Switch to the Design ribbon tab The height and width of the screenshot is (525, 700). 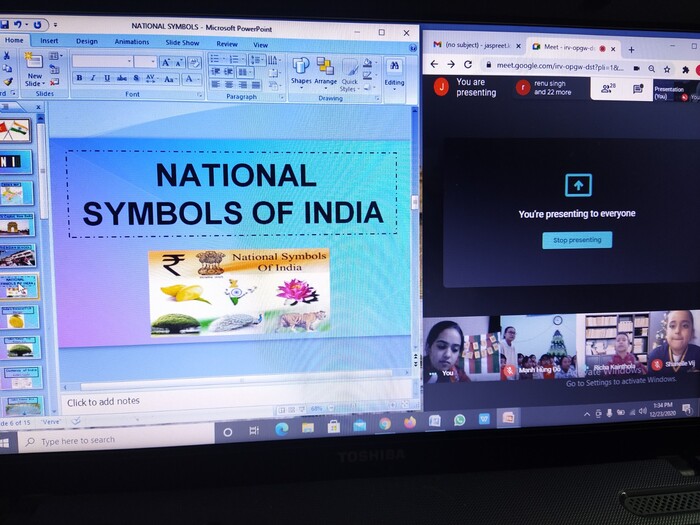(x=87, y=41)
